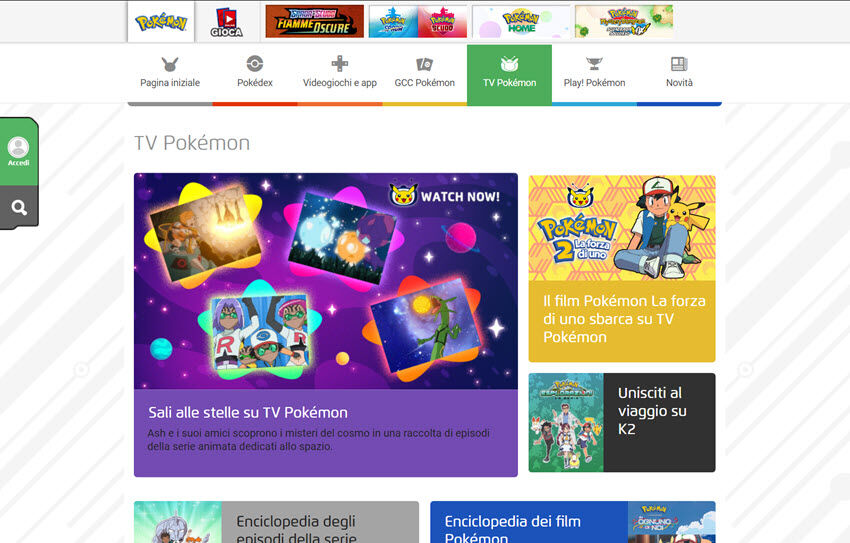Viewport: 850px width, 543px height.
Task: Open the Fiamme Oscure banner
Action: (314, 22)
